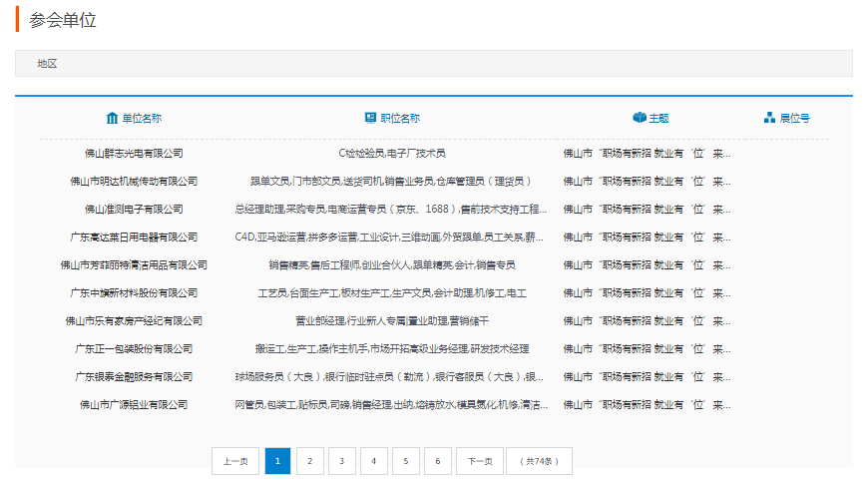
Task: Open company 佛山群志光电有限公司
Action: (x=134, y=154)
